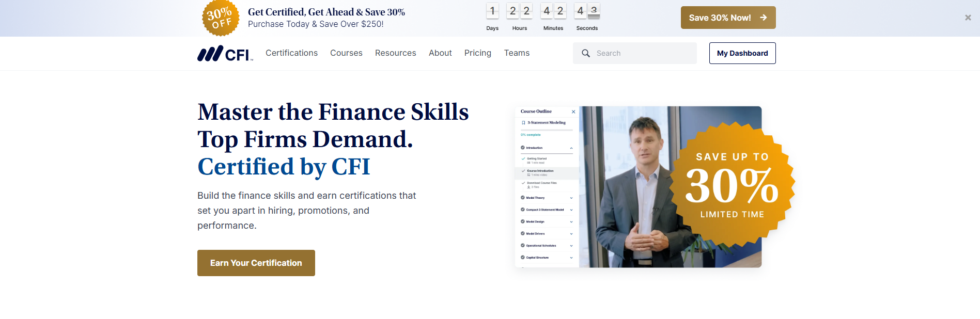Click the Save 30% Now! button

728,18
